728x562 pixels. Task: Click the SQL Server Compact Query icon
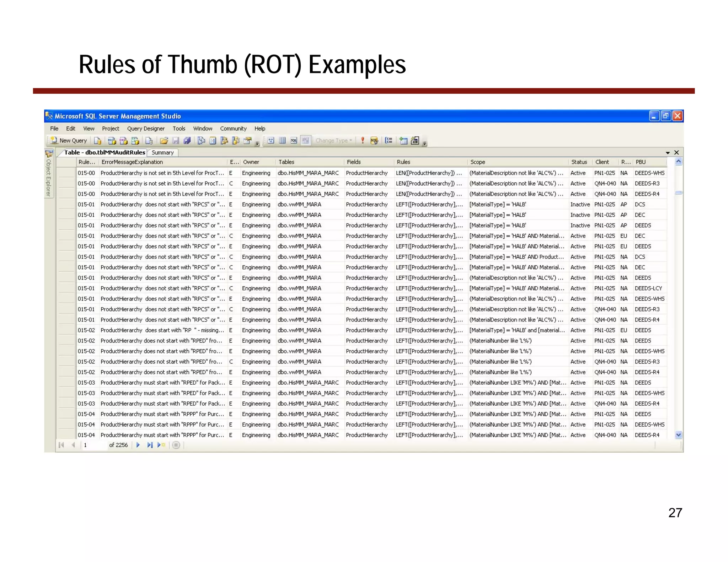tap(149, 141)
